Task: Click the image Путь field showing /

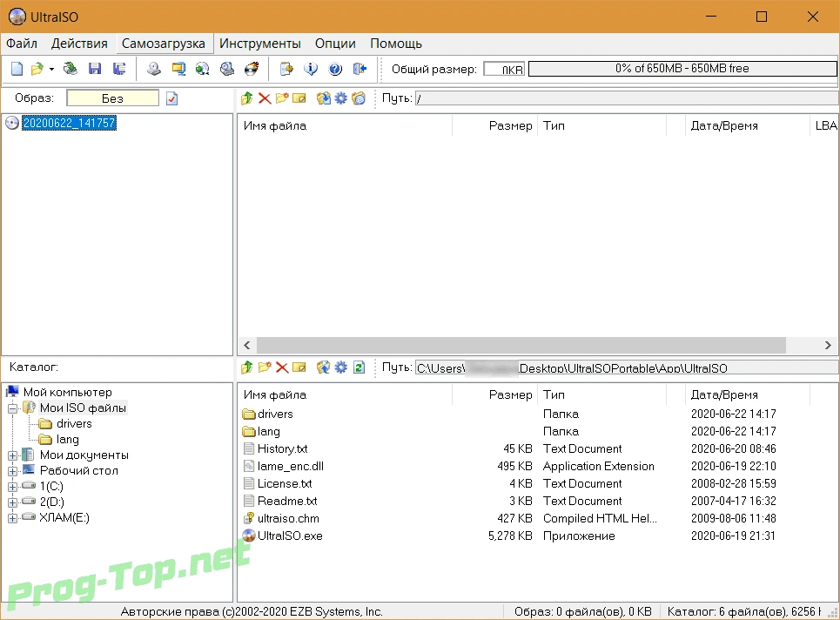Action: click(x=627, y=98)
